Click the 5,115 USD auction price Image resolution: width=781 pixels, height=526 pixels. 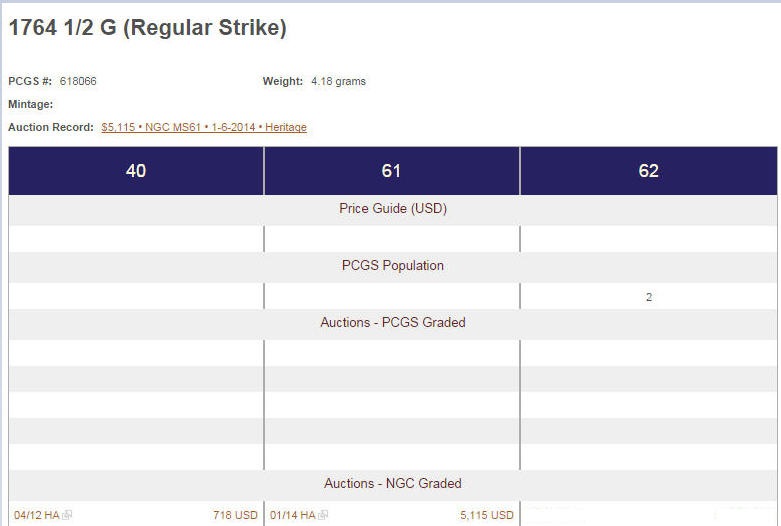(487, 515)
